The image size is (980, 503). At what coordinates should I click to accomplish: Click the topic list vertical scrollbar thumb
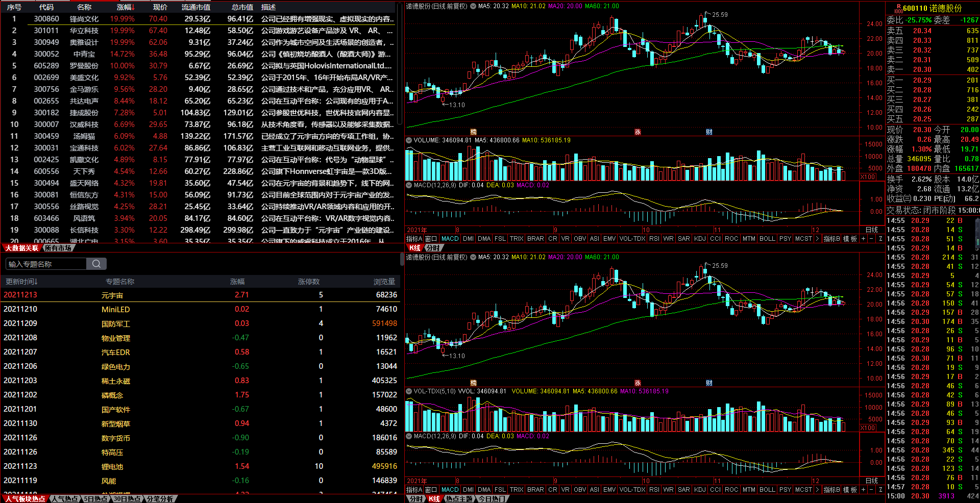pyautogui.click(x=402, y=259)
